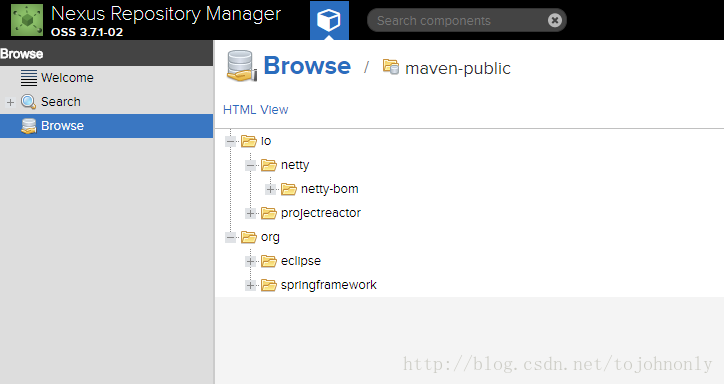The image size is (724, 384).
Task: Clear search with the X icon
Action: tap(555, 20)
